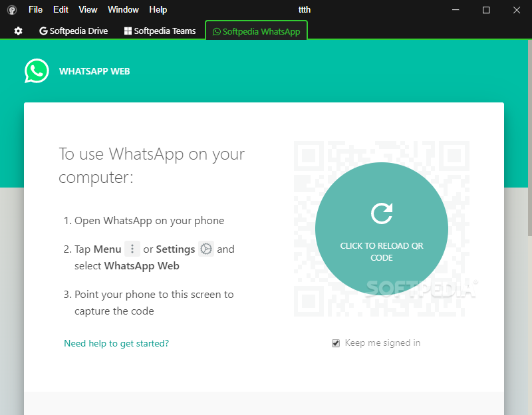The height and width of the screenshot is (415, 532).
Task: Click the vertical scrollbar thumb
Action: coord(529,138)
